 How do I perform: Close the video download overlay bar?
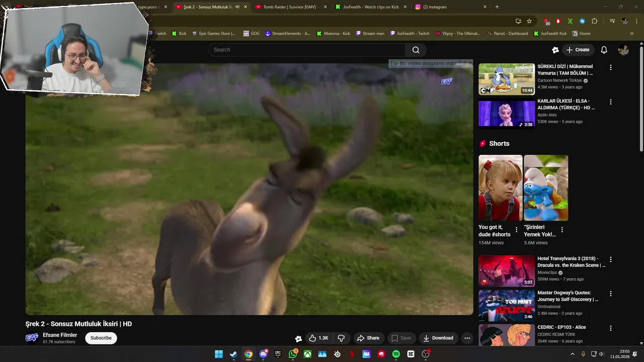pos(470,63)
